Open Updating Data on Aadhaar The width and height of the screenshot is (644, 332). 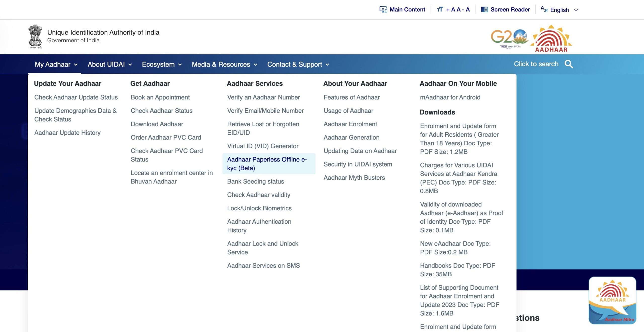360,151
